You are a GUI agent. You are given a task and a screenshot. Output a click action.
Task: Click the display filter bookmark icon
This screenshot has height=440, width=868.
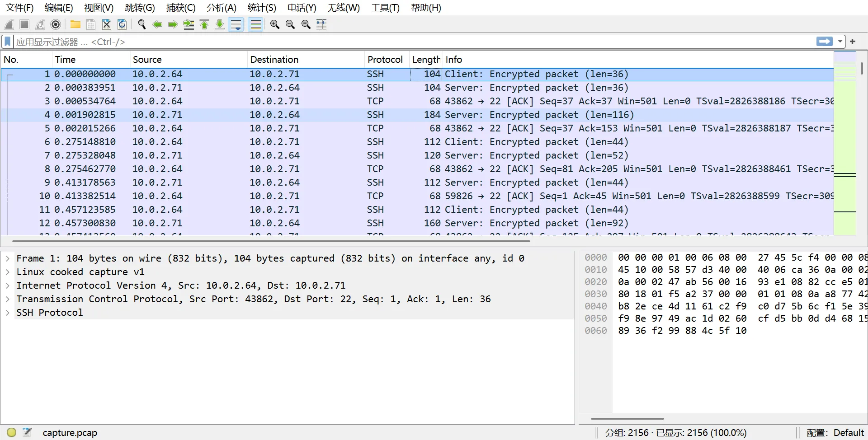tap(8, 42)
